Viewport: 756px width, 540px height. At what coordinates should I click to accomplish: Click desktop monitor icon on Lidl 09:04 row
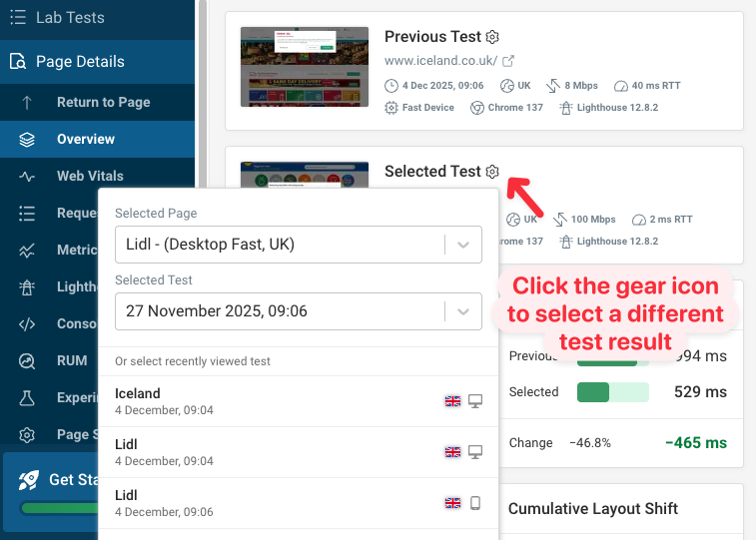coord(475,452)
